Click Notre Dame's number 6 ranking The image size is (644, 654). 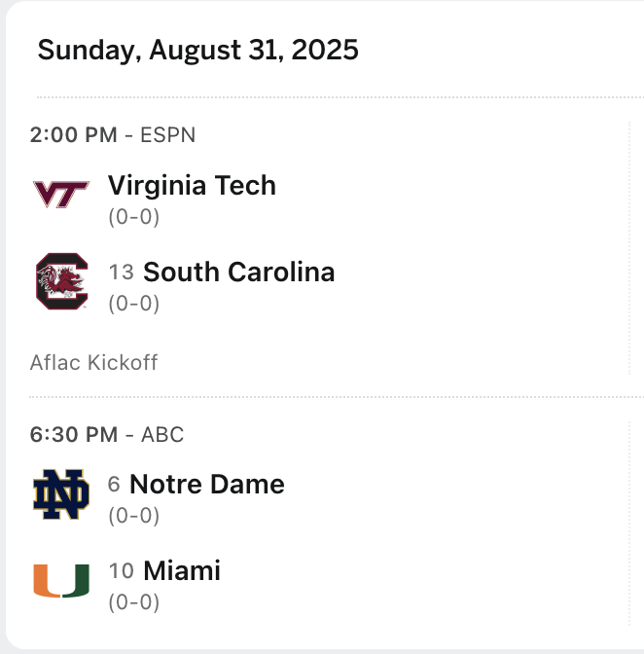[x=114, y=485]
